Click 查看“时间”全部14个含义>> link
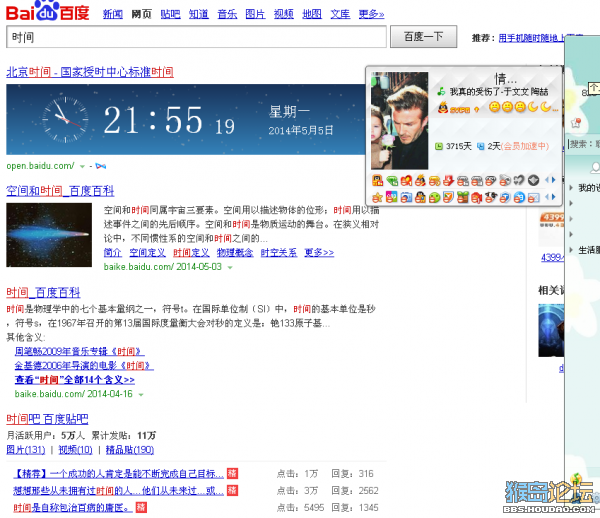Screen dimensions: 600x518 click(x=75, y=380)
